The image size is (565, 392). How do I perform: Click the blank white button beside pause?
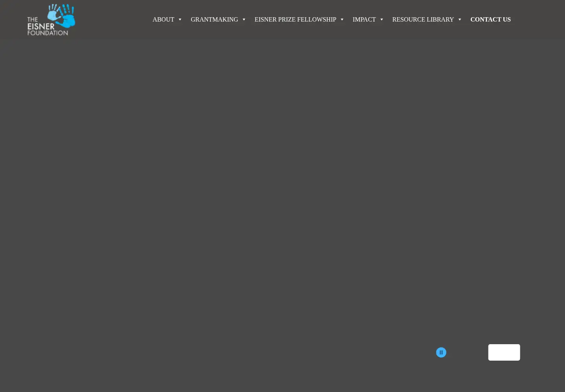point(504,352)
